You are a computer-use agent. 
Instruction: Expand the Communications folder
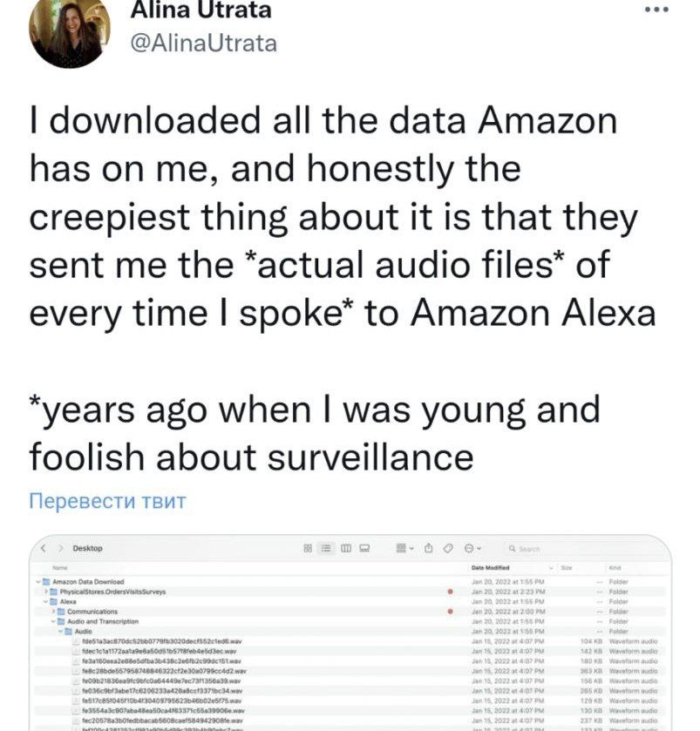click(53, 611)
